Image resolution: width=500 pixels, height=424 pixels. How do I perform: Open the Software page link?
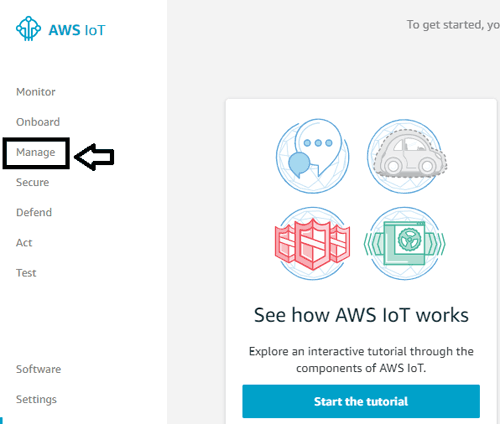coord(39,369)
